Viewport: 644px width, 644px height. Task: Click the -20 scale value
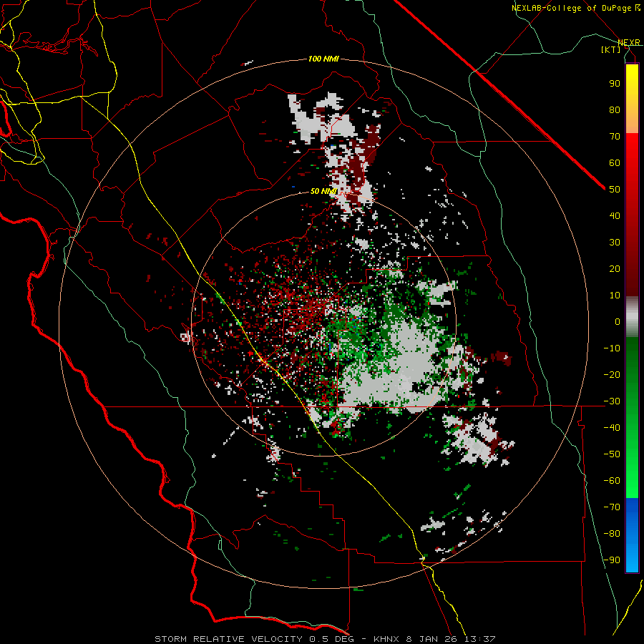(612, 374)
